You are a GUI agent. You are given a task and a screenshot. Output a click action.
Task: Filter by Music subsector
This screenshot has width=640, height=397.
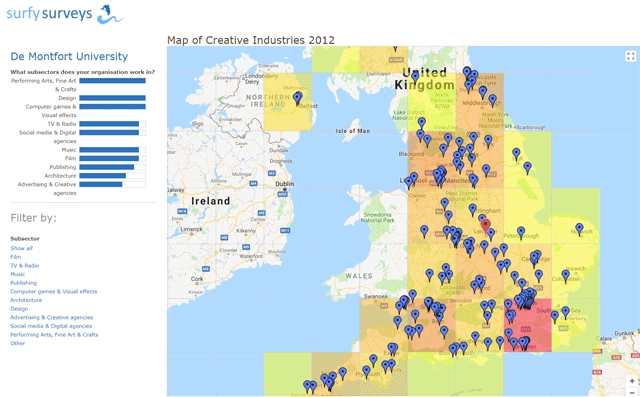point(18,274)
